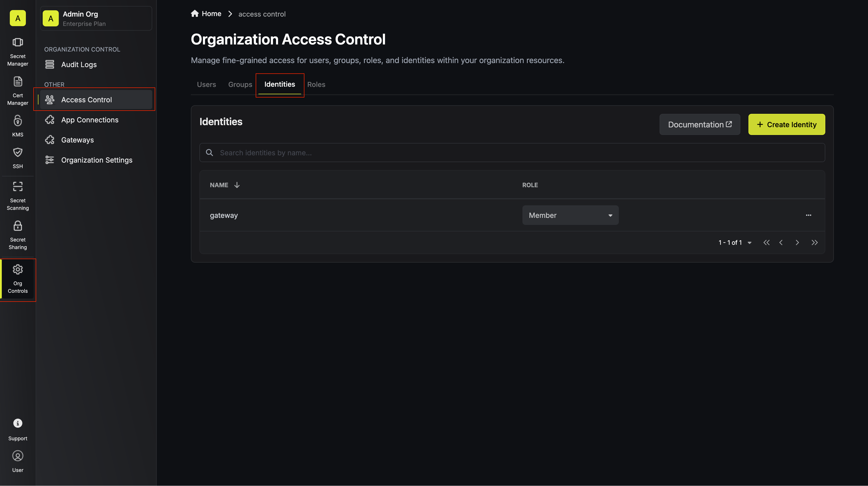Open the Member role dropdown for gateway
The image size is (868, 486).
[x=570, y=215]
